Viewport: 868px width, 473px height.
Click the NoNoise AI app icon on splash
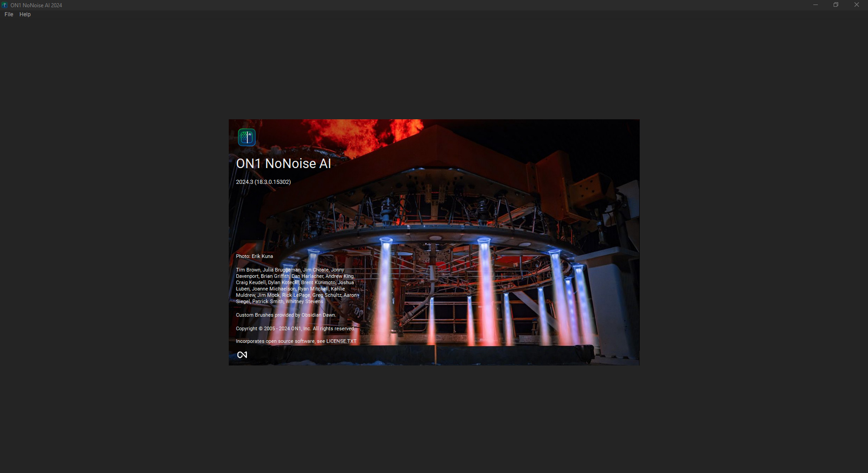coord(247,137)
